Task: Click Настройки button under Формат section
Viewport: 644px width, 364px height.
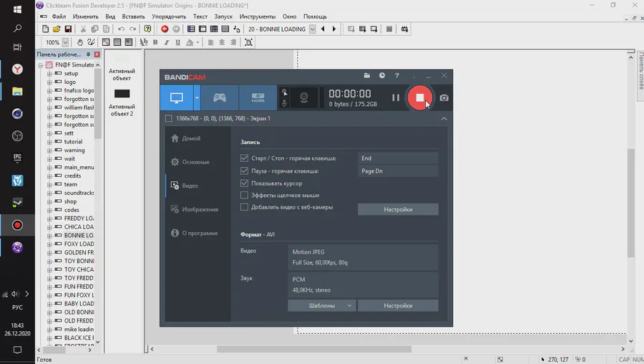Action: tap(398, 305)
